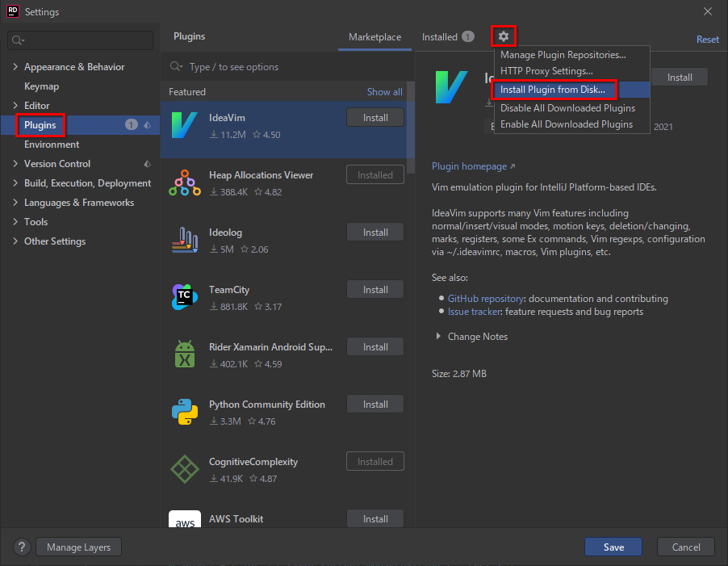Expand the Tools settings node
Image resolution: width=728 pixels, height=566 pixels.
15,221
